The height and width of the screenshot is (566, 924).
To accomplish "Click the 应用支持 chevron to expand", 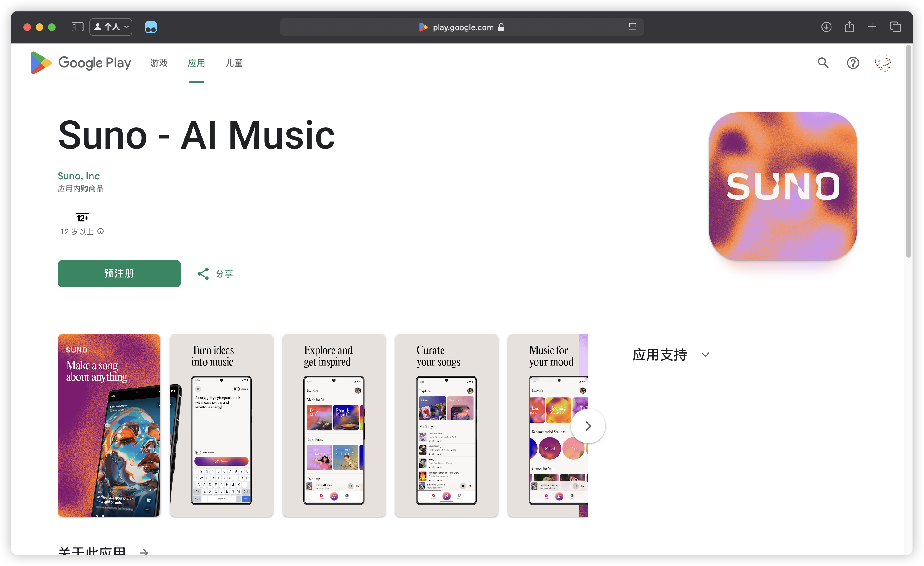I will pyautogui.click(x=707, y=355).
